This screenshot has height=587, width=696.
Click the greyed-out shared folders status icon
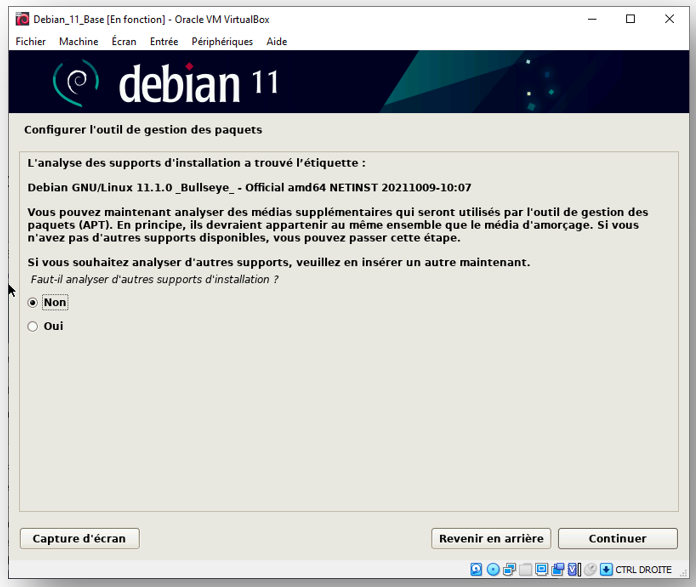pos(525,569)
